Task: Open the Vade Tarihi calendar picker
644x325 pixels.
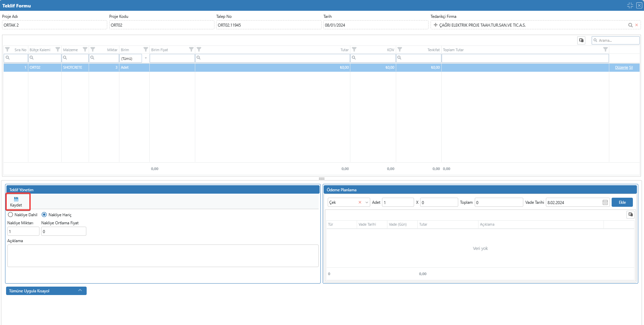Action: [x=605, y=202]
